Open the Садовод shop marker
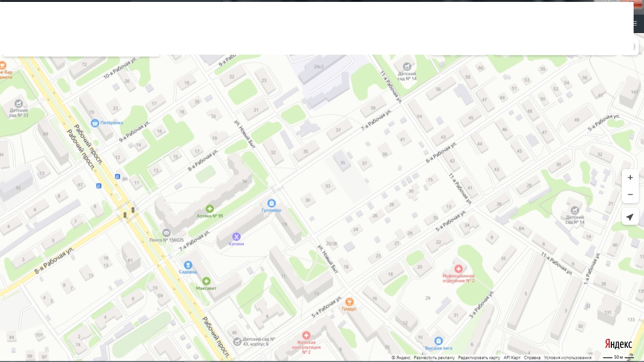The height and width of the screenshot is (362, 644). 188,265
